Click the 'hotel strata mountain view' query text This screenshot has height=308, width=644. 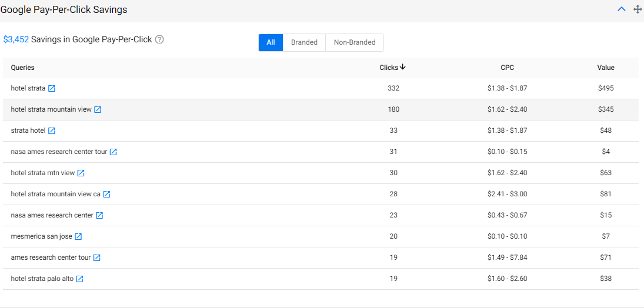pos(51,110)
